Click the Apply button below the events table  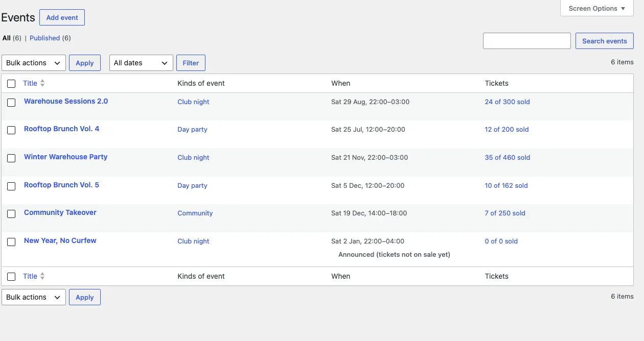point(85,297)
